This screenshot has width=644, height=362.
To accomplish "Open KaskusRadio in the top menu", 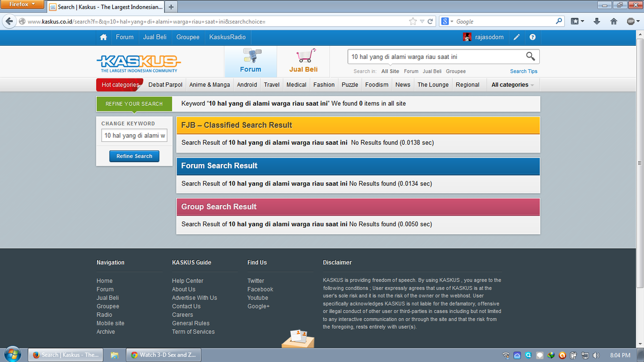I will (227, 37).
